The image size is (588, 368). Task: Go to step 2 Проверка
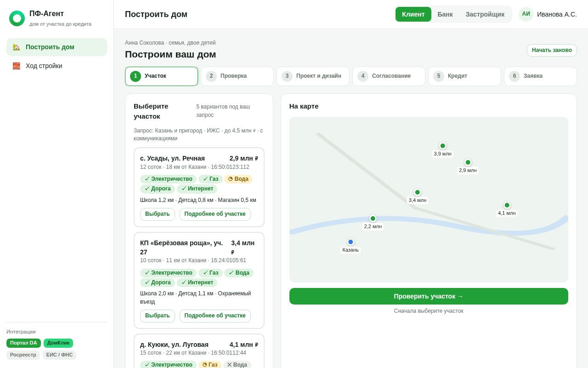tap(237, 76)
